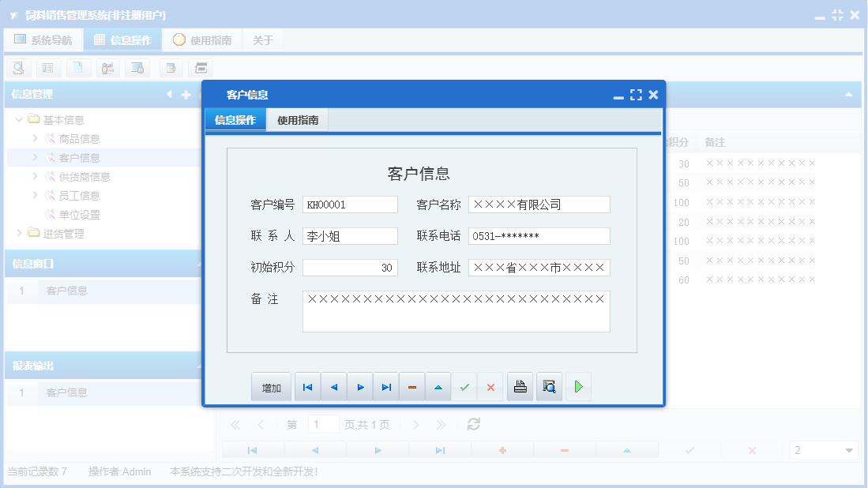Cancel edits with the red X icon
The width and height of the screenshot is (868, 488).
(491, 386)
